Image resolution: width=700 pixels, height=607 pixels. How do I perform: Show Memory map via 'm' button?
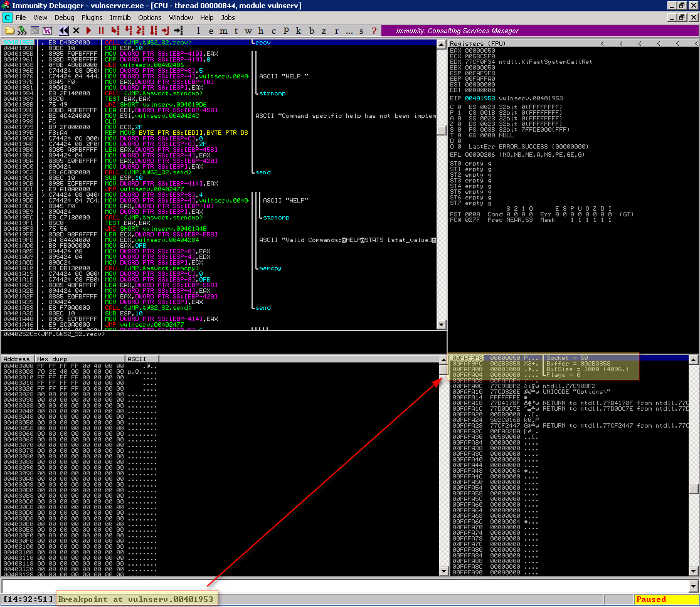pos(223,30)
